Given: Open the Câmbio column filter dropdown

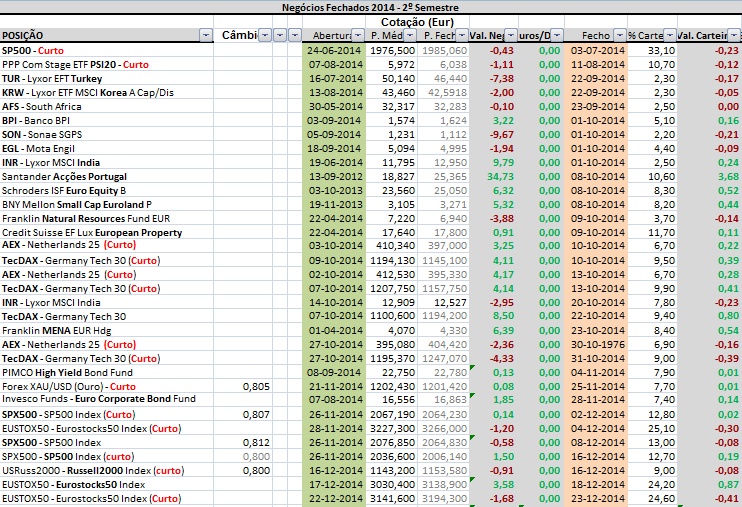Looking at the screenshot, I should coord(265,36).
